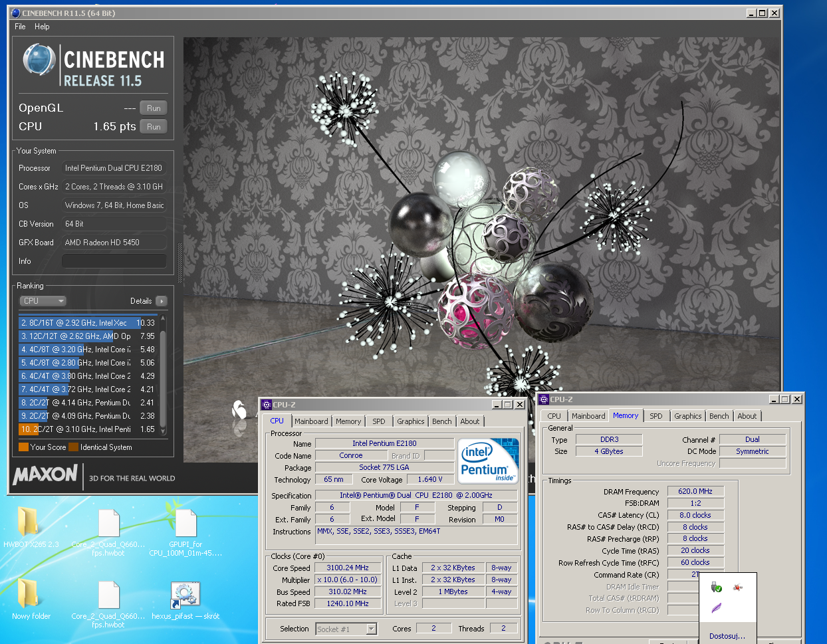Click the red molecule tray icon

pos(737,587)
